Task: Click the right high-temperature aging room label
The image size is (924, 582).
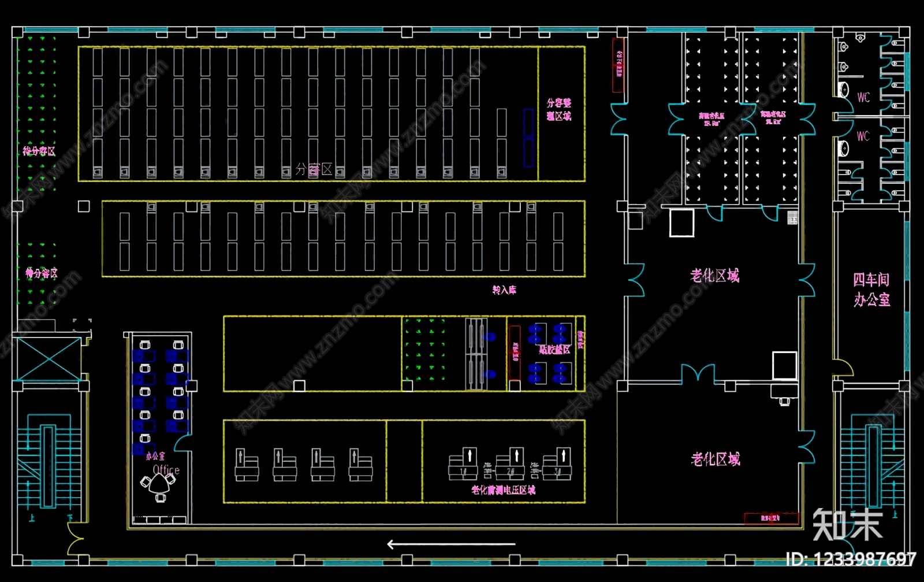Action: click(773, 118)
